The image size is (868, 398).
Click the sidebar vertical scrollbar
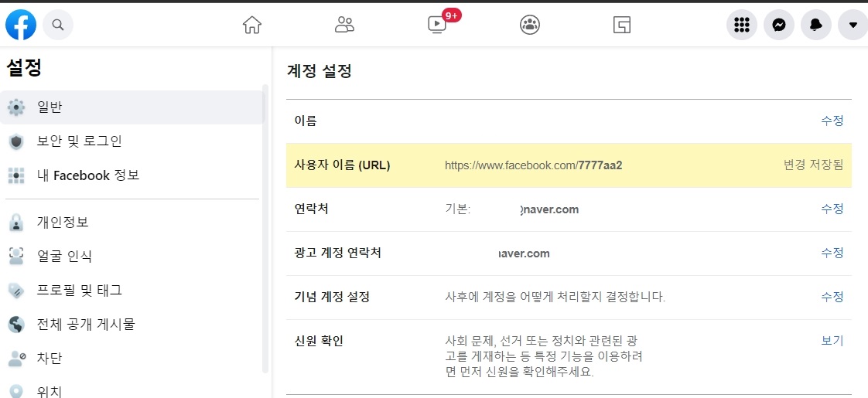coord(265,228)
